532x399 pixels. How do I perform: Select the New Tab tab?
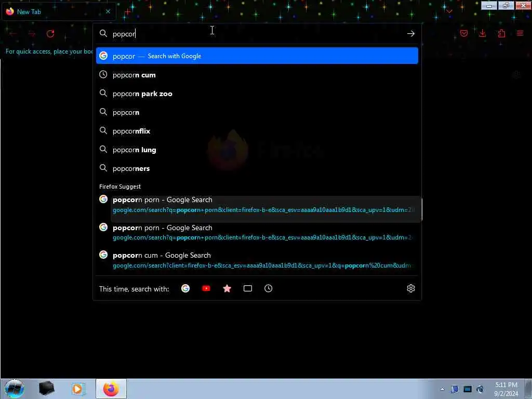click(x=59, y=11)
